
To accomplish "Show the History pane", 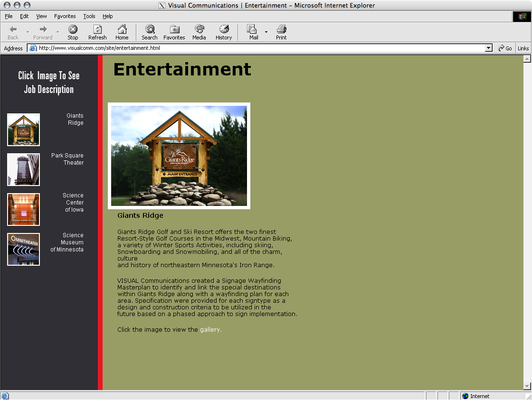I will pos(224,32).
